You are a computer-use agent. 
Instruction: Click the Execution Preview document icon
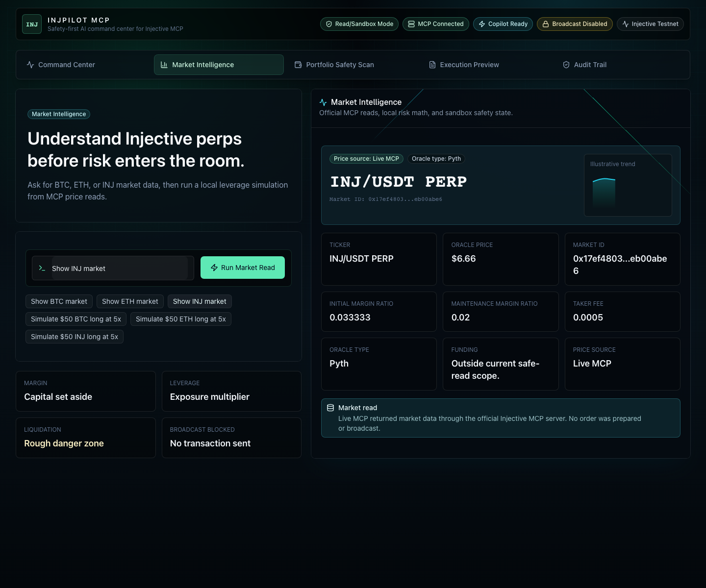432,65
